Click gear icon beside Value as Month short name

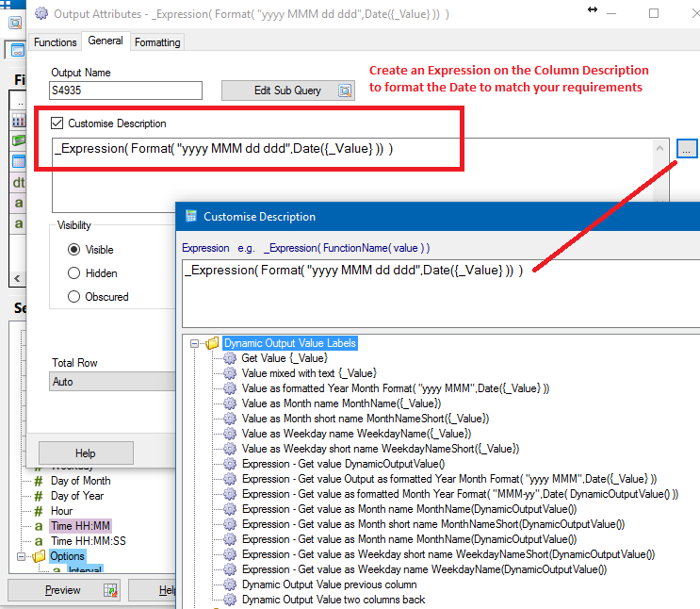230,419
